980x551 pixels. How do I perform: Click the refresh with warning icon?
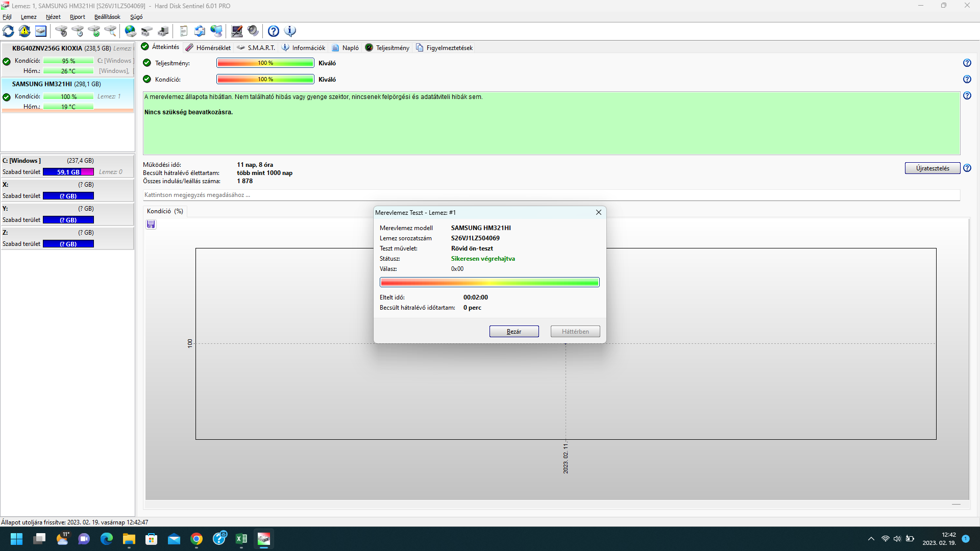point(24,31)
